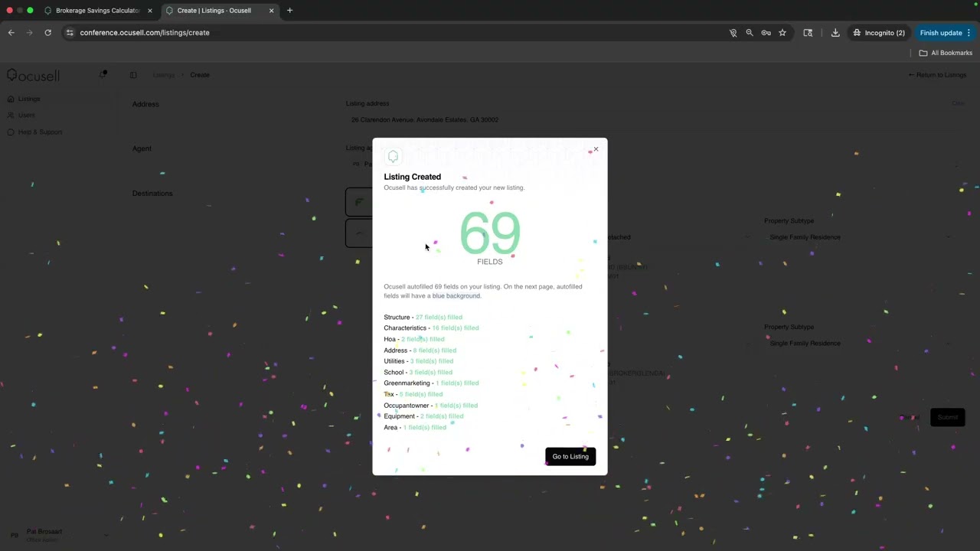Click the Submit button behind the dialog
This screenshot has width=980, height=551.
(947, 417)
